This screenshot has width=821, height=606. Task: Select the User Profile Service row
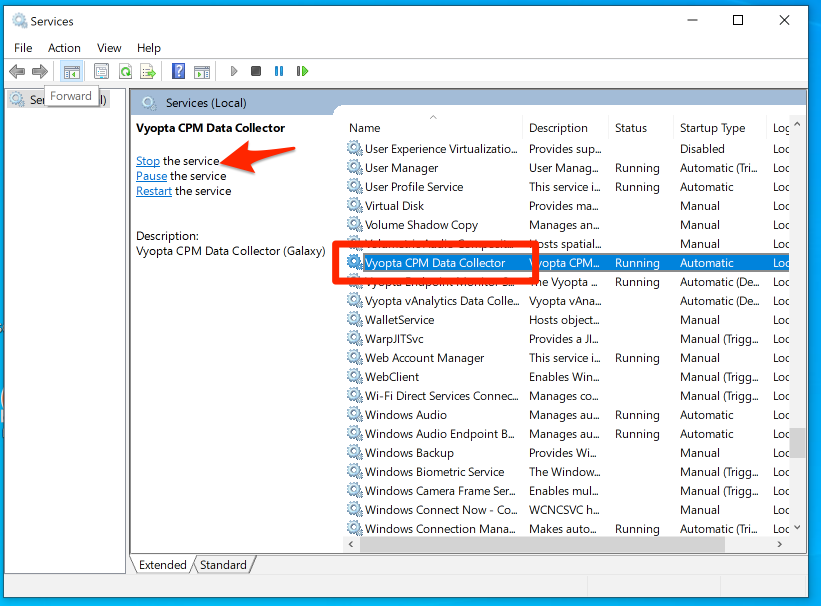tap(568, 186)
